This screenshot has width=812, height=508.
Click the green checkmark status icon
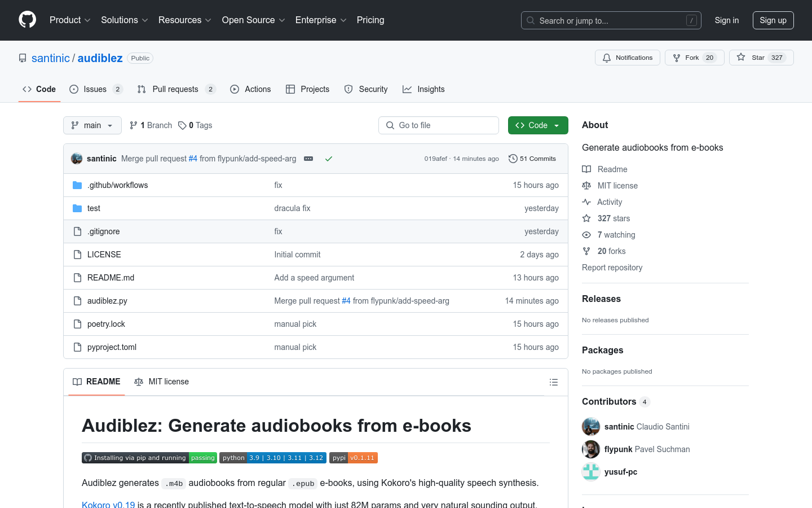coord(329,159)
